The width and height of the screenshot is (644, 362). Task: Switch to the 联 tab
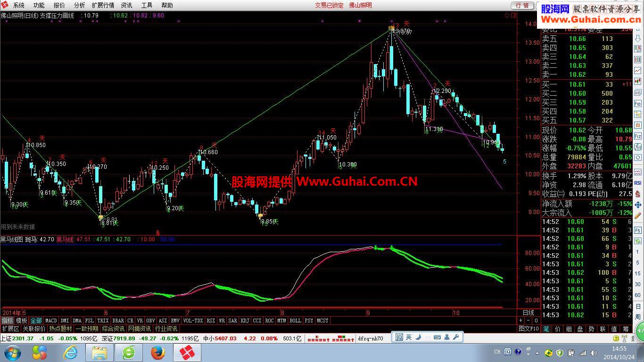603,329
